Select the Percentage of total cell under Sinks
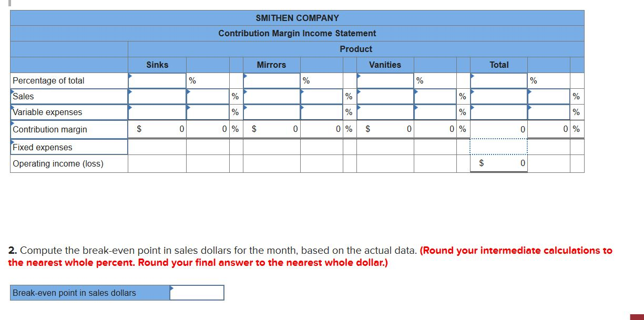Screen dimensions: 644x320 158,80
